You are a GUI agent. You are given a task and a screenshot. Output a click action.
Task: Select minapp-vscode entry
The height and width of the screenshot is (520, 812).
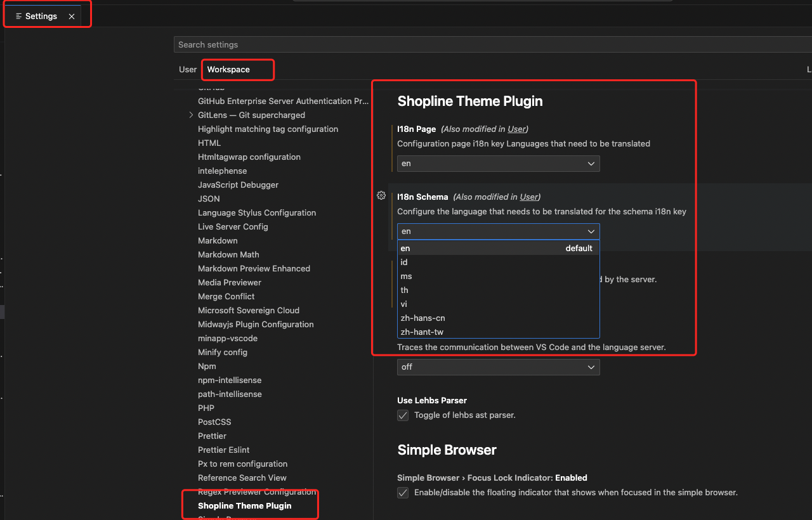coord(228,338)
